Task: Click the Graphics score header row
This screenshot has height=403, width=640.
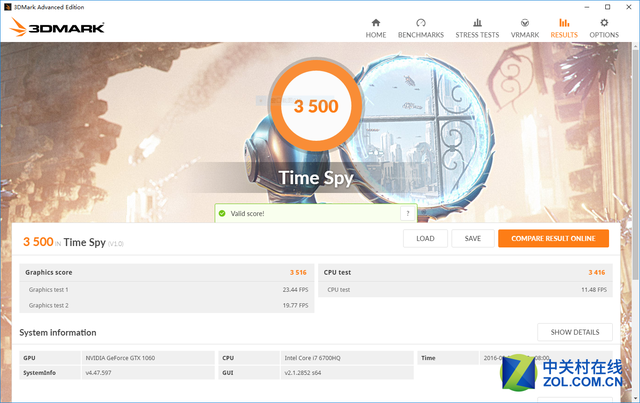Action: [x=166, y=272]
